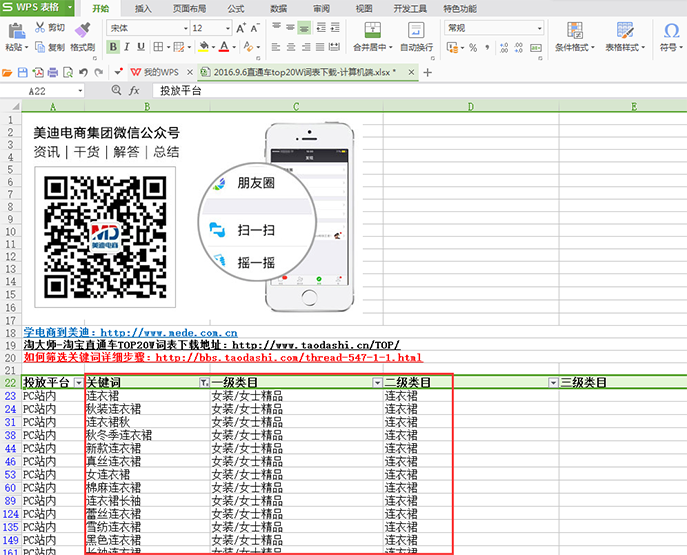
Task: Apply percent style
Action: (473, 47)
